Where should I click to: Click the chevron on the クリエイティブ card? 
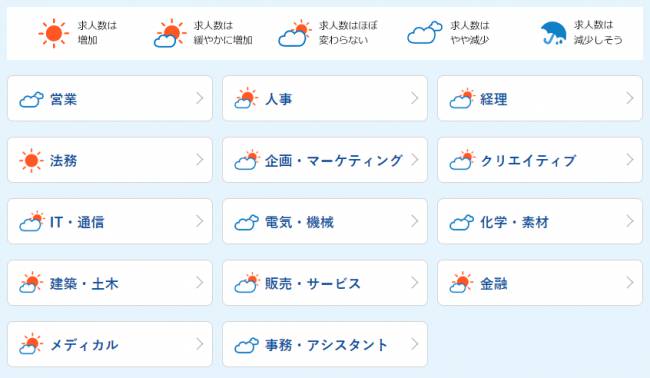tap(630, 160)
